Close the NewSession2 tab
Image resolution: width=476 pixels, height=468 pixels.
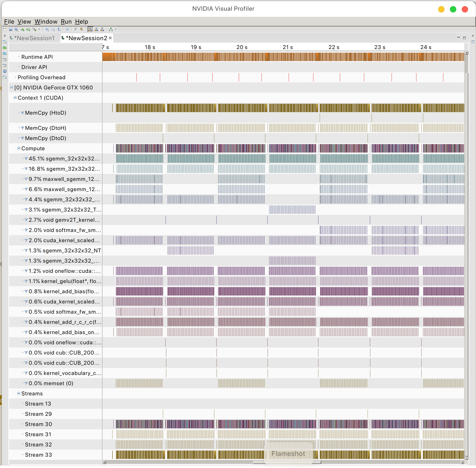pyautogui.click(x=110, y=38)
